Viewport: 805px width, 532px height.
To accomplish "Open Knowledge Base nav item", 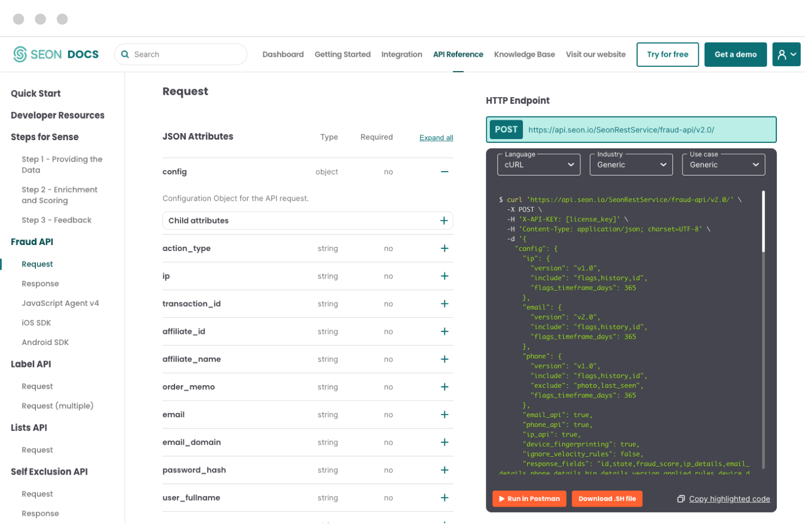I will [x=525, y=54].
